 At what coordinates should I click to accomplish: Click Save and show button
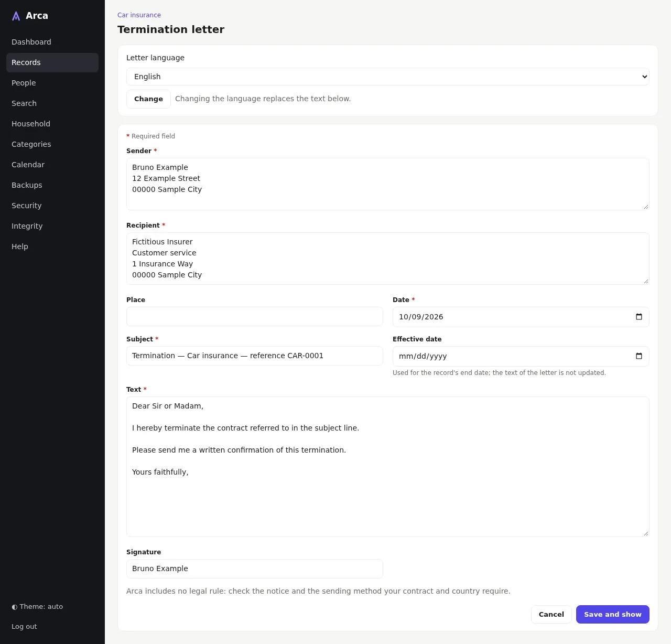(x=613, y=615)
